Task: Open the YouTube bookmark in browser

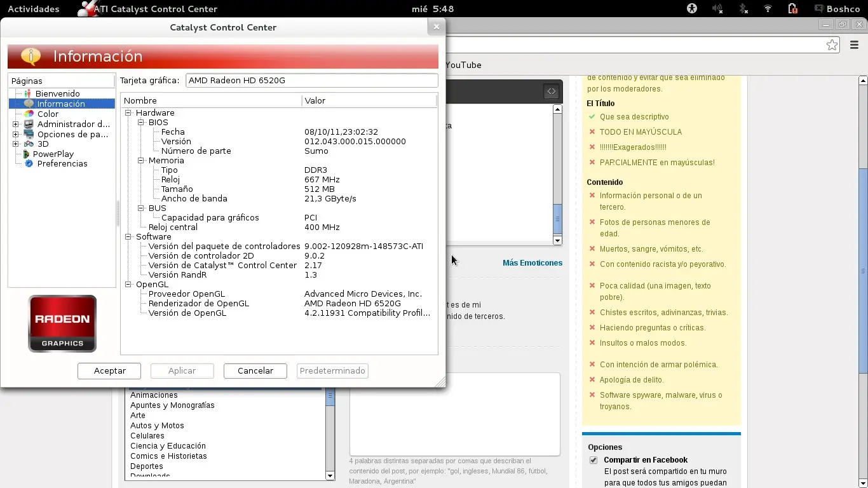Action: tap(463, 65)
